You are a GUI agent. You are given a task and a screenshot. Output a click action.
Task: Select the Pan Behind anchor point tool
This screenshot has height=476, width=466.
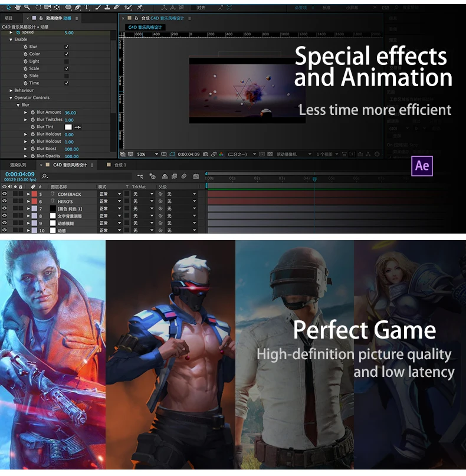pos(57,7)
